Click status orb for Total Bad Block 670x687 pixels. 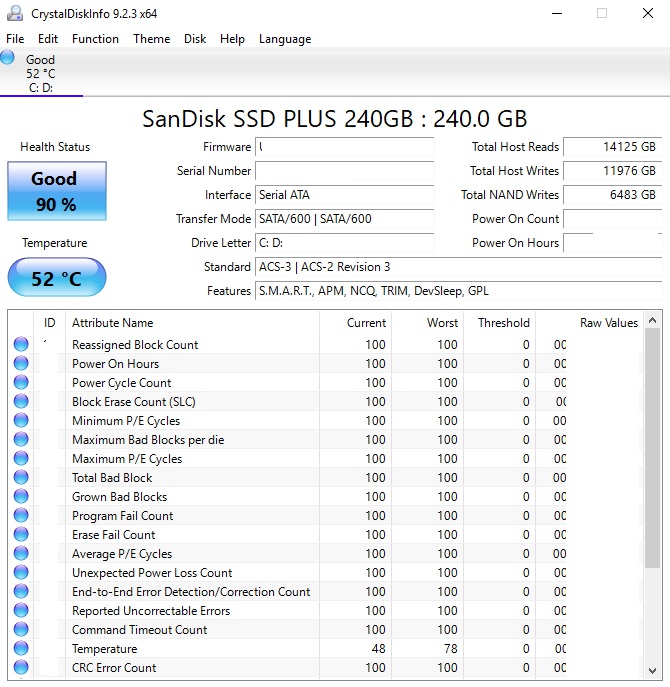pyautogui.click(x=21, y=477)
